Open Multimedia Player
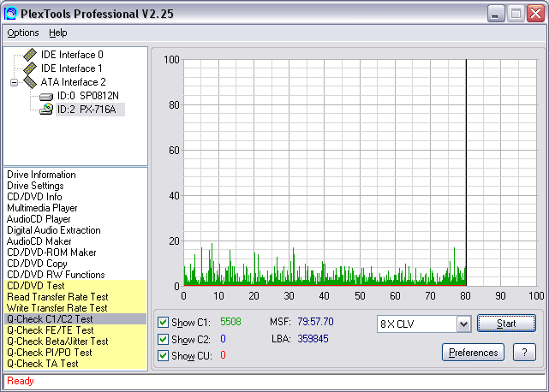The image size is (549, 392). coord(42,208)
